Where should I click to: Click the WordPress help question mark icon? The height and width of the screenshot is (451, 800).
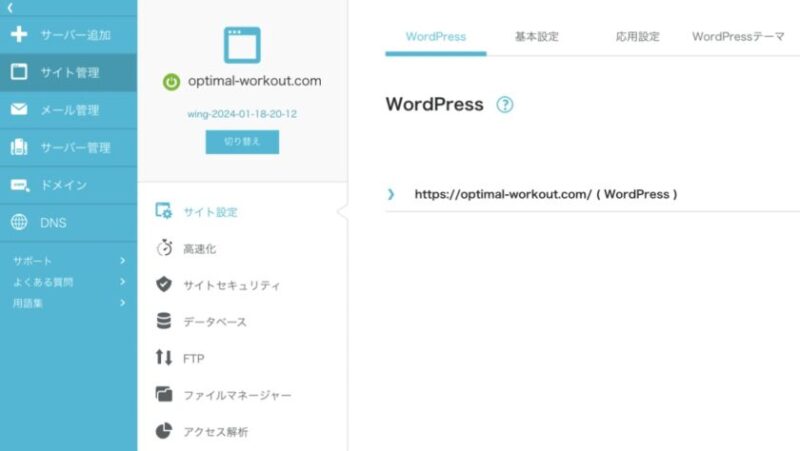pyautogui.click(x=505, y=105)
